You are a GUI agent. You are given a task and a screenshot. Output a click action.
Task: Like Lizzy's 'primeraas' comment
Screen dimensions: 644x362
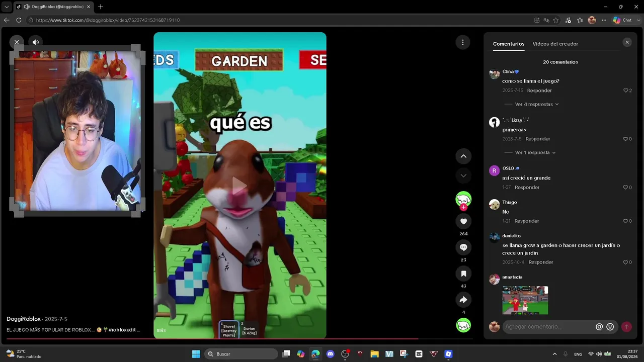(626, 139)
